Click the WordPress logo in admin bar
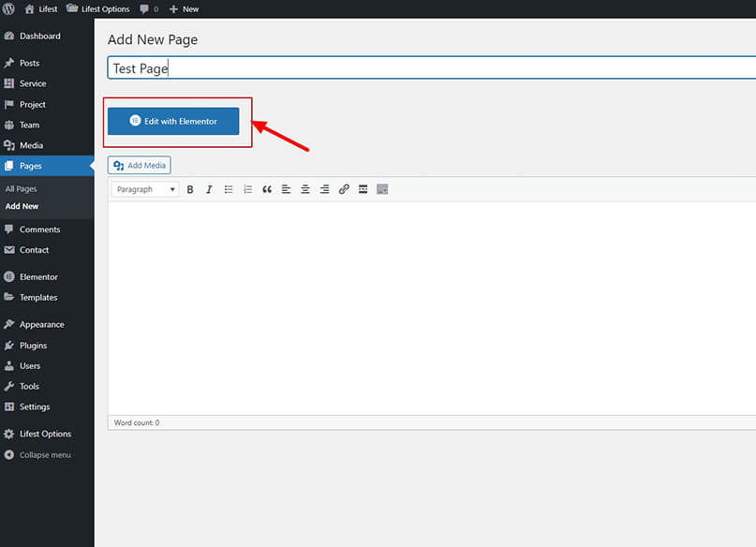Image resolution: width=756 pixels, height=547 pixels. coord(8,8)
